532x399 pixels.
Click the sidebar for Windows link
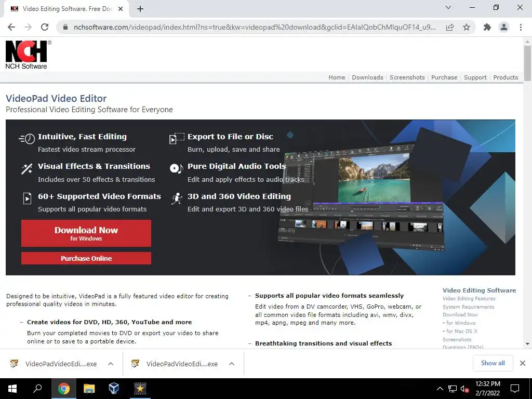pos(461,323)
